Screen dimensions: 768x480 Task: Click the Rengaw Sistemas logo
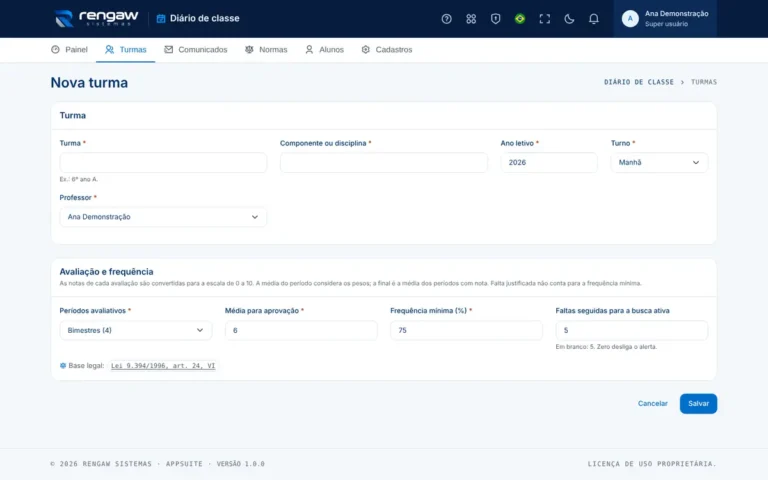96,19
